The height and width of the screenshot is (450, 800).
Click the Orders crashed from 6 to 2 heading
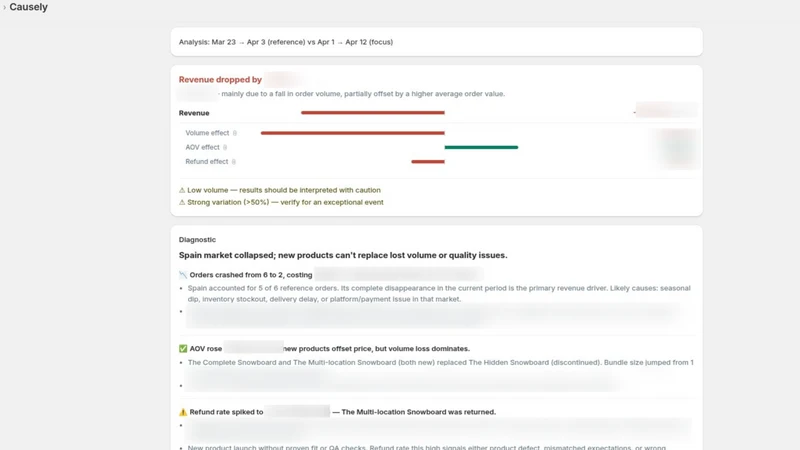pyautogui.click(x=251, y=275)
